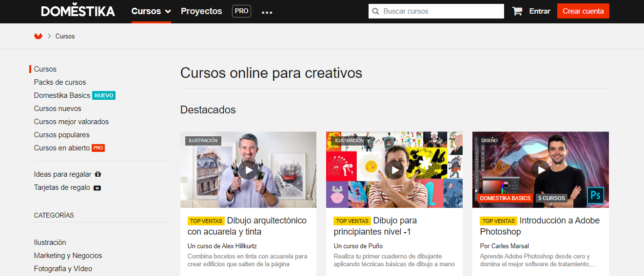644x276 pixels.
Task: Click 'Cursos online para creativos' heading
Action: [271, 73]
